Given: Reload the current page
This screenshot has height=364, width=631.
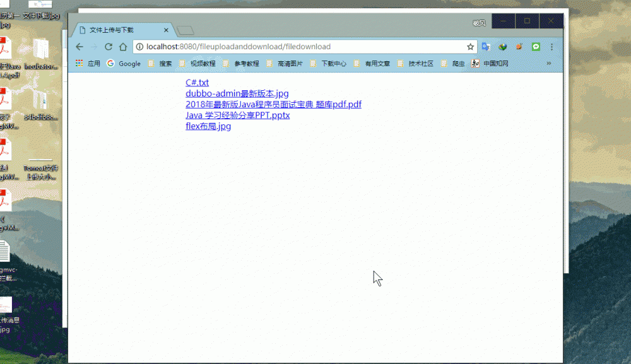Looking at the screenshot, I should (x=108, y=46).
